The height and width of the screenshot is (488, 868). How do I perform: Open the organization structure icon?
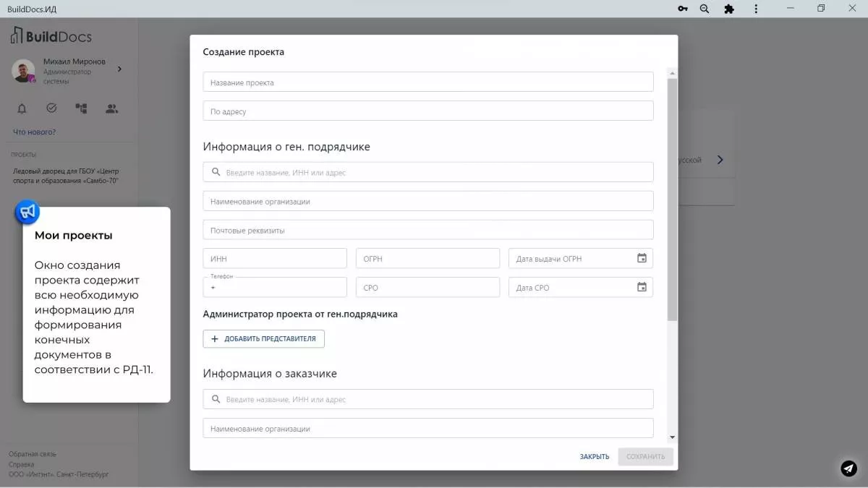coord(80,108)
